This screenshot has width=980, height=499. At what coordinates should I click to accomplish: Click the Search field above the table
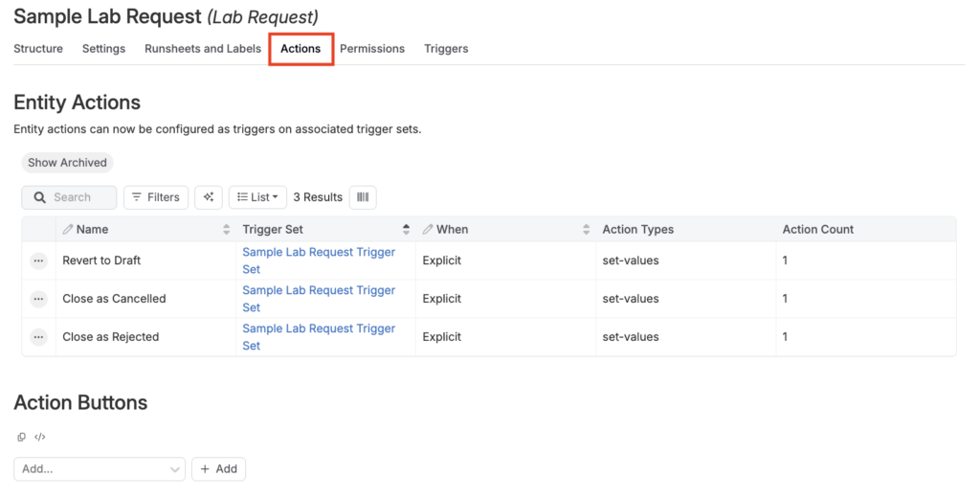[x=77, y=197]
